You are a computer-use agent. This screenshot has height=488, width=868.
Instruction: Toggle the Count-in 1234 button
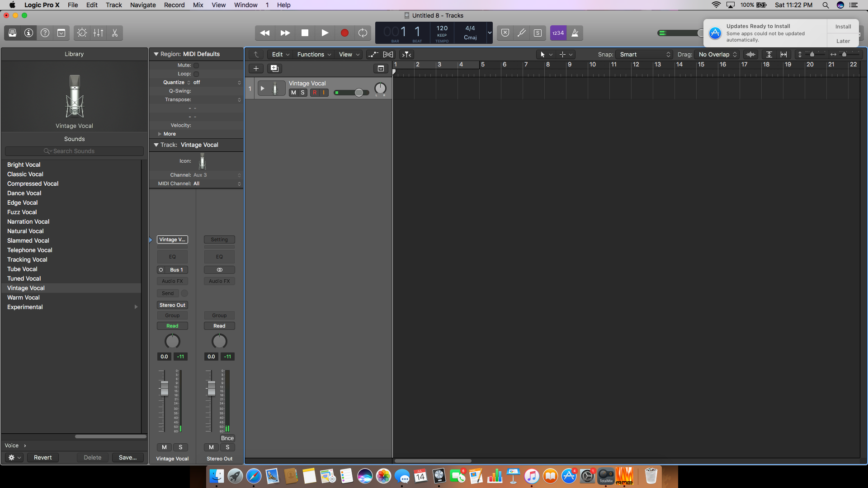tap(558, 33)
